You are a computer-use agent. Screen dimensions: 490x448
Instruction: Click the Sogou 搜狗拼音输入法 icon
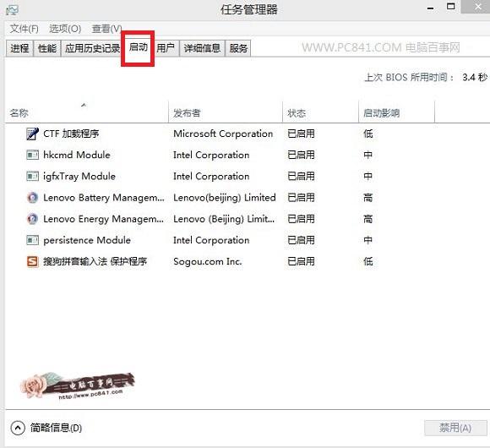(32, 261)
